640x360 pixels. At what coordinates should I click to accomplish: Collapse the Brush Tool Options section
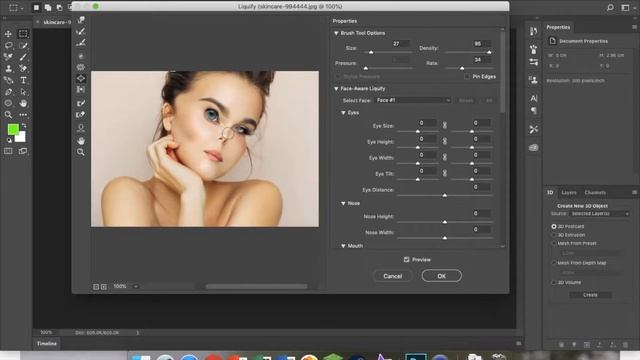point(336,33)
